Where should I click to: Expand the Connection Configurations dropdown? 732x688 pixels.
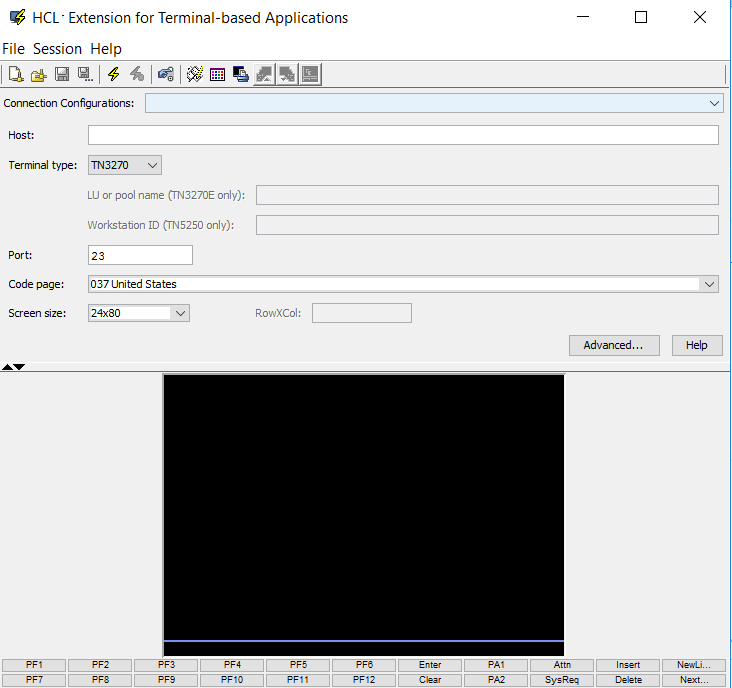pos(714,103)
